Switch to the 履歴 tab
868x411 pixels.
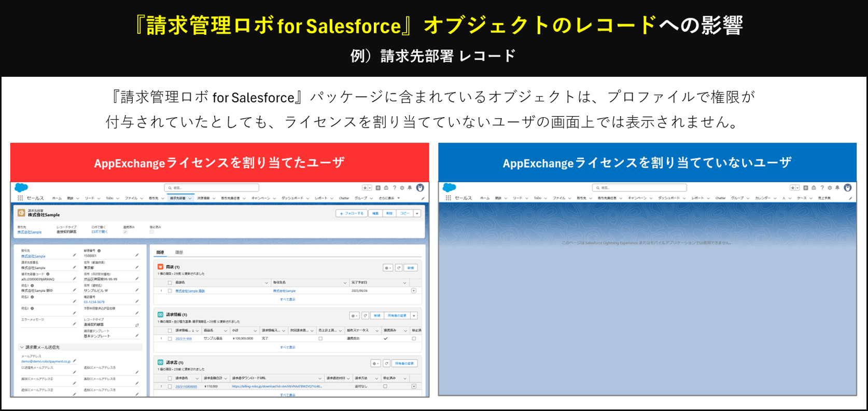click(179, 252)
